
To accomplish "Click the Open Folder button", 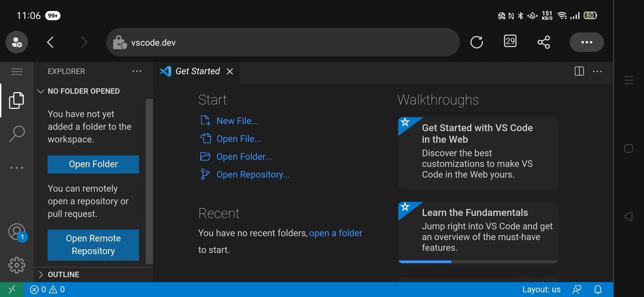I will coord(93,164).
